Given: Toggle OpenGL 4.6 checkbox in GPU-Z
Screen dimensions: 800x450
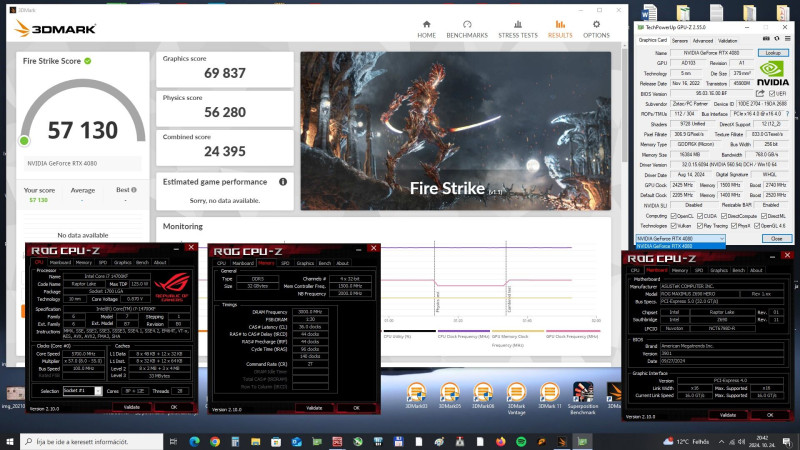Looking at the screenshot, I should pyautogui.click(x=757, y=226).
